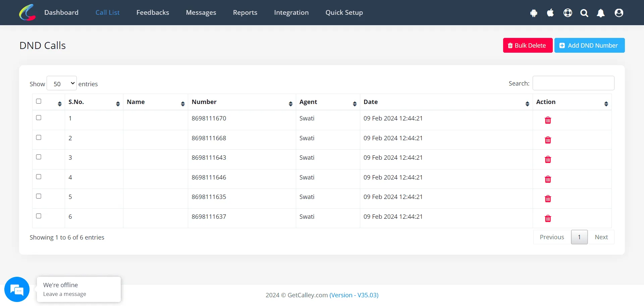
Task: Open the user profile icon
Action: pyautogui.click(x=619, y=13)
